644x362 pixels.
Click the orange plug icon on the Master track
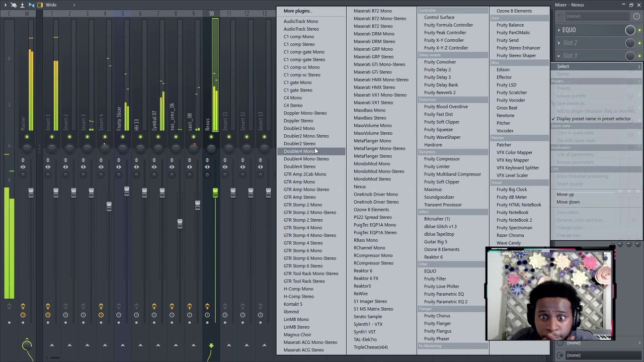[23, 306]
